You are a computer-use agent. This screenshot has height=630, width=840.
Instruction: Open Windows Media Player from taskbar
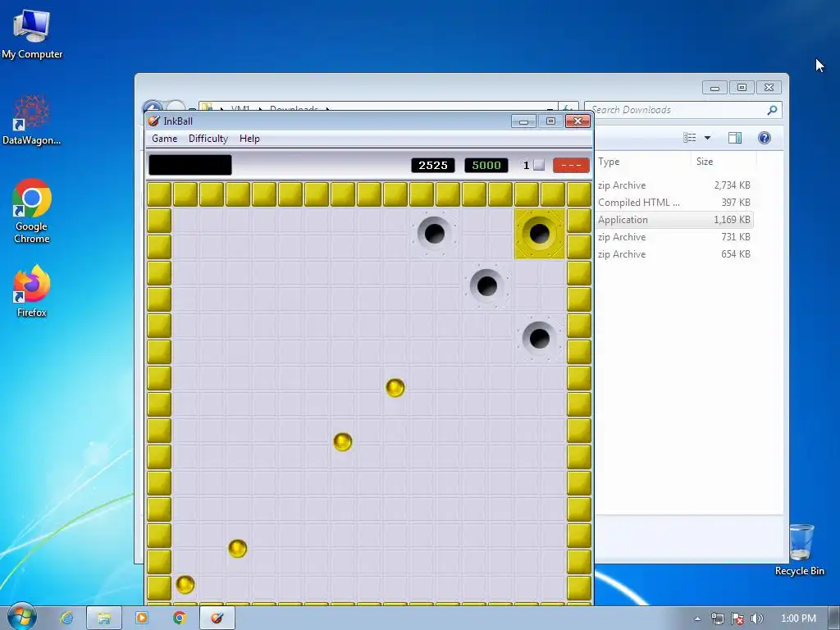(142, 619)
